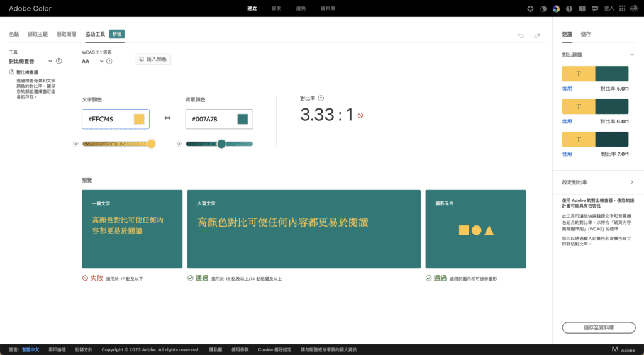Open the chat speech bubble icon
The height and width of the screenshot is (355, 644).
(595, 9)
